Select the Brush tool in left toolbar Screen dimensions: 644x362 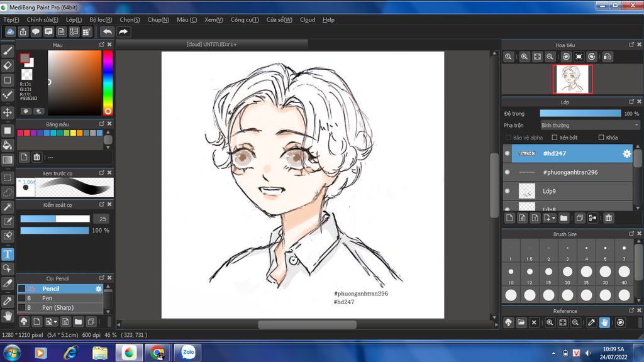pyautogui.click(x=8, y=50)
